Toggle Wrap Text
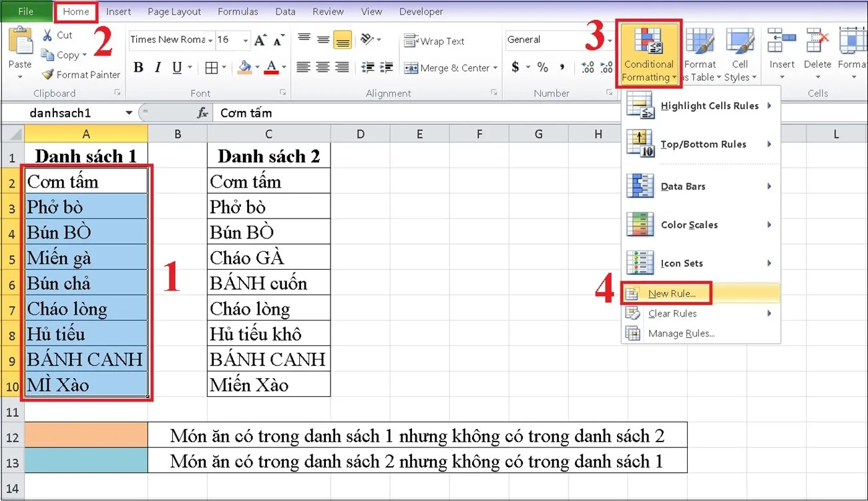This screenshot has height=501, width=868. tap(434, 41)
